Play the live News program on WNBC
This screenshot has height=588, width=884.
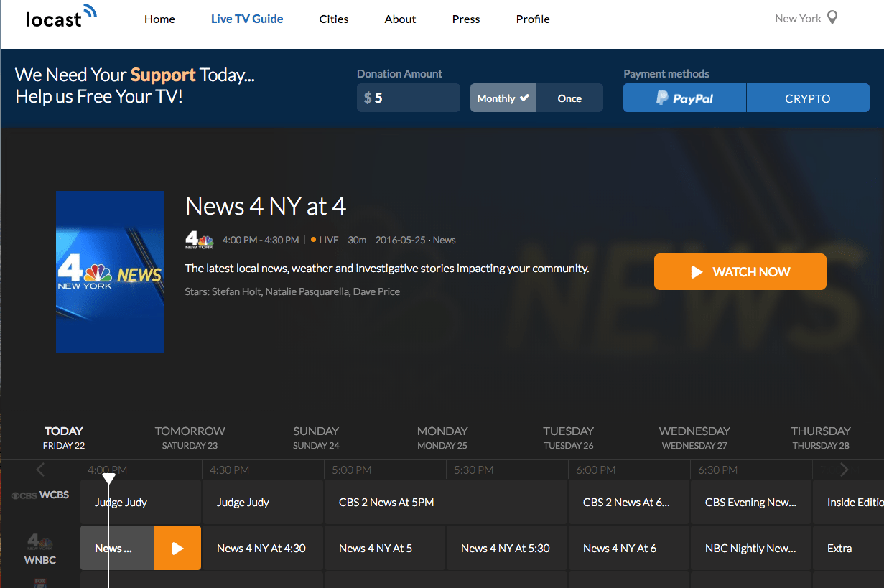point(177,549)
